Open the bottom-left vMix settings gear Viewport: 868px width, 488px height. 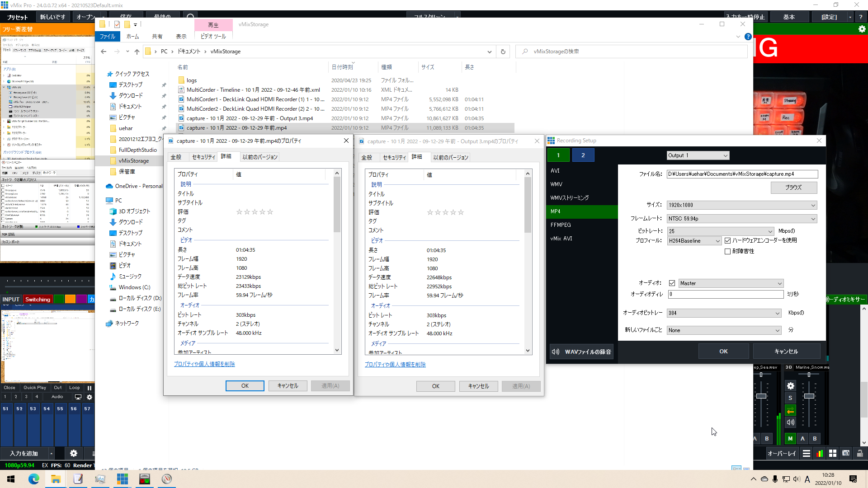pyautogui.click(x=74, y=453)
